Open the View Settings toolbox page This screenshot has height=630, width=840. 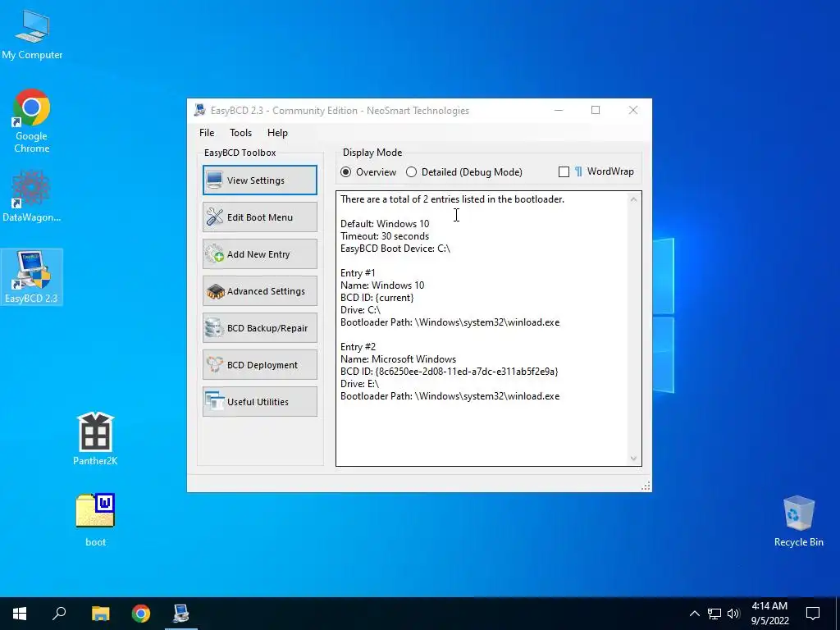(260, 180)
